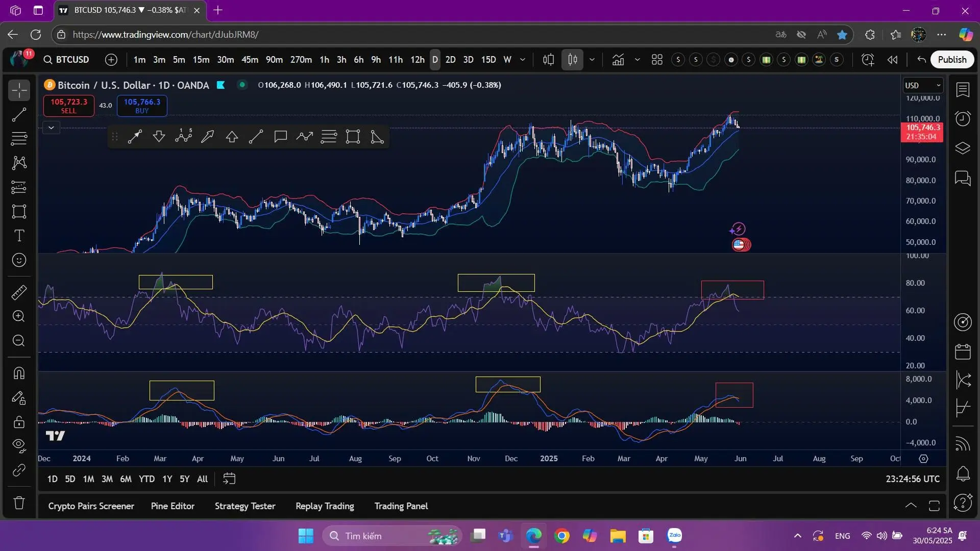The image size is (980, 551).
Task: Select the candles chart style
Action: pos(573,60)
